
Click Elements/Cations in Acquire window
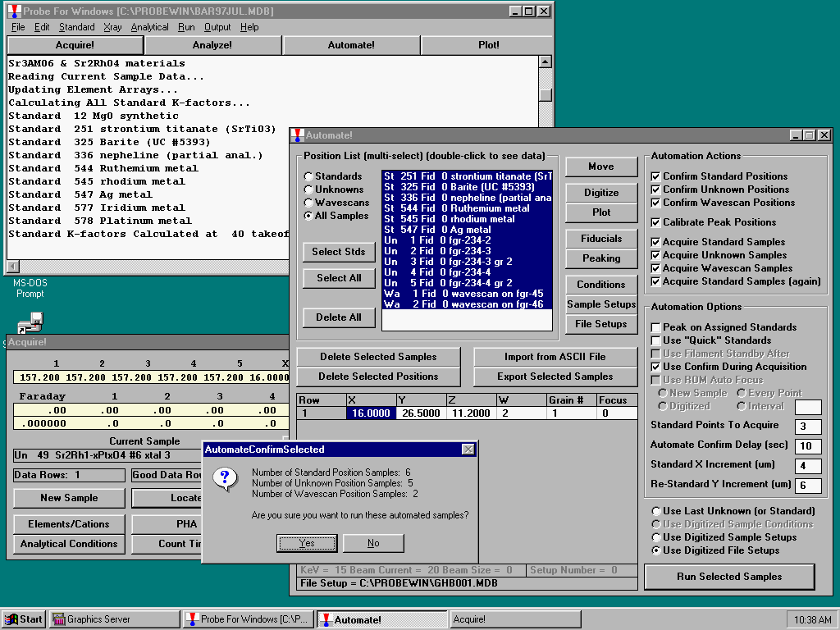(69, 524)
